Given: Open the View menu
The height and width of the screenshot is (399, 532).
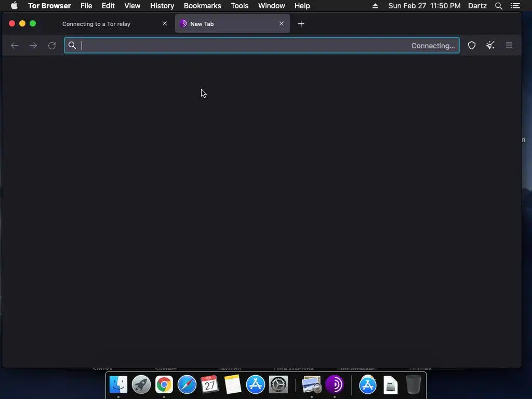Looking at the screenshot, I should (132, 6).
